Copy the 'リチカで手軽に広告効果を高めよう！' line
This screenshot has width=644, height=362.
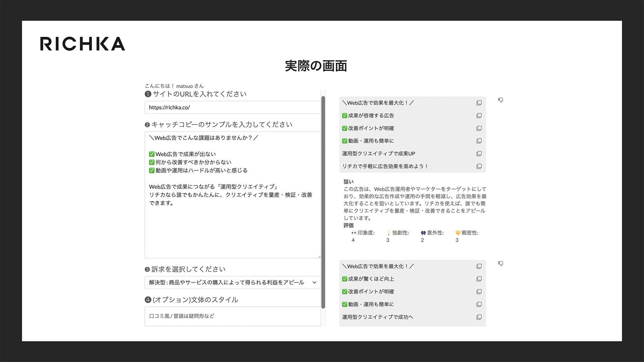(x=479, y=166)
